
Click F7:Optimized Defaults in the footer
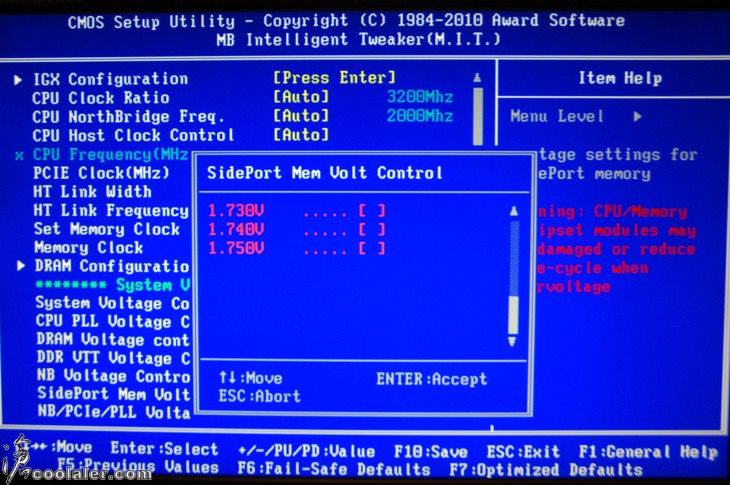546,470
